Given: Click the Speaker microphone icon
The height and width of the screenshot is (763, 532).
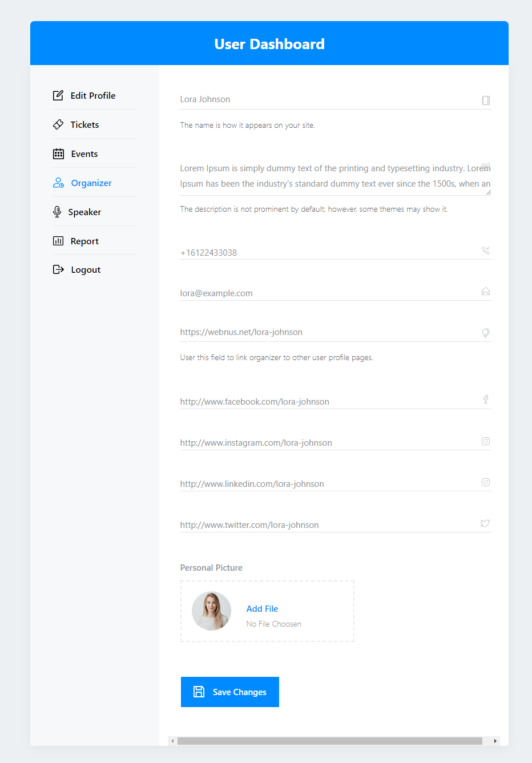Looking at the screenshot, I should pos(57,212).
